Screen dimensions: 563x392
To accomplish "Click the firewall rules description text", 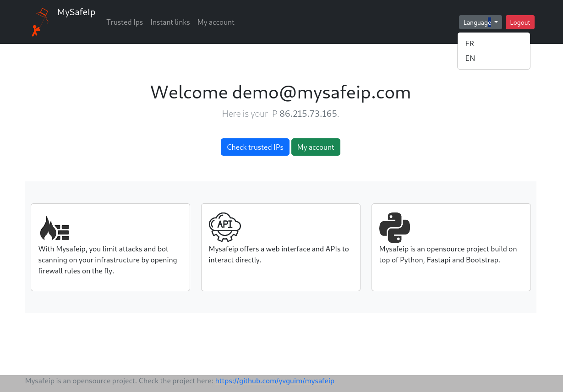I will [x=108, y=260].
